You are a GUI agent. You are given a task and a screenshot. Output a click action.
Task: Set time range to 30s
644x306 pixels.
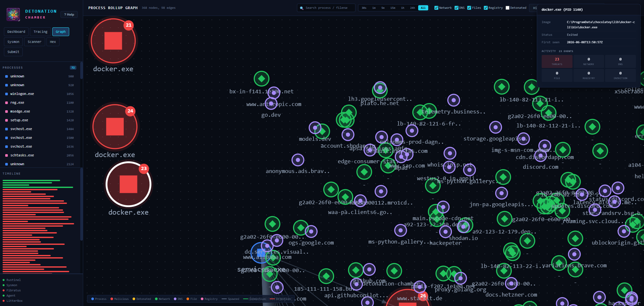[x=364, y=8]
